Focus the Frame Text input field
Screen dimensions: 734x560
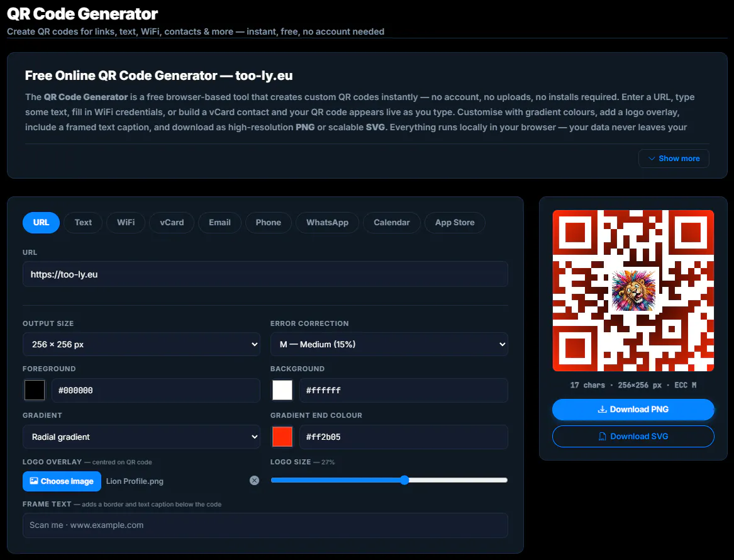tap(265, 525)
